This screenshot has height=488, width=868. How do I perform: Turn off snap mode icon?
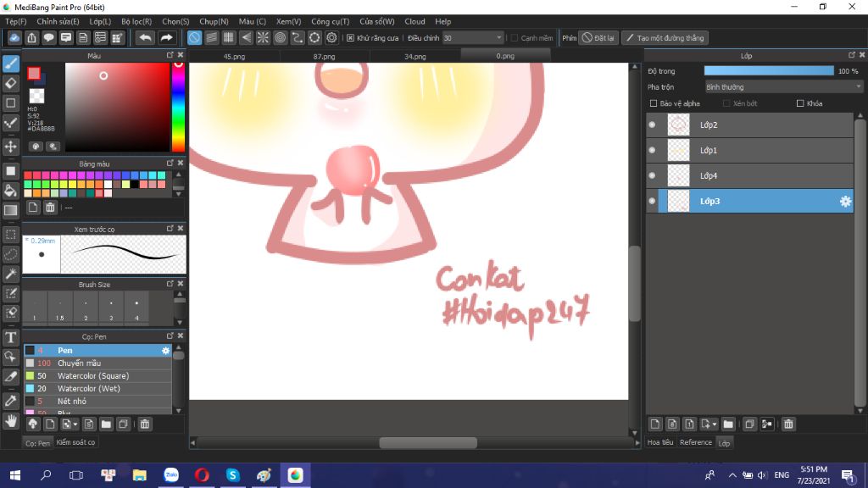[x=194, y=37]
